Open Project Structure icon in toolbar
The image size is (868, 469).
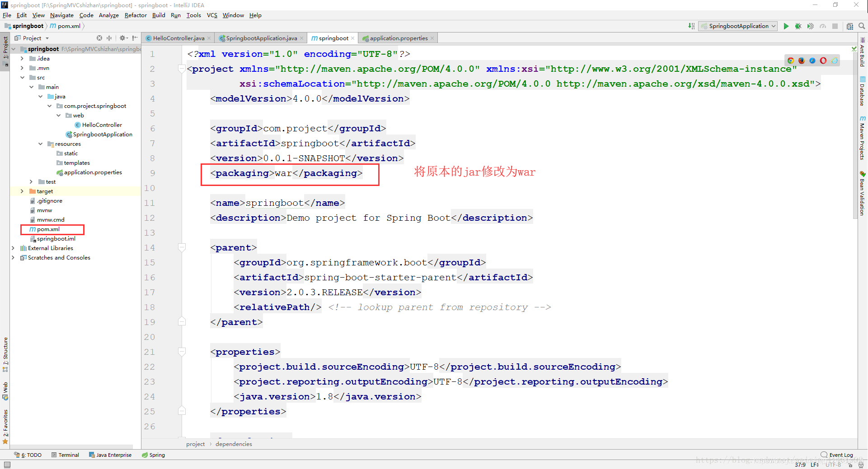[x=850, y=26]
